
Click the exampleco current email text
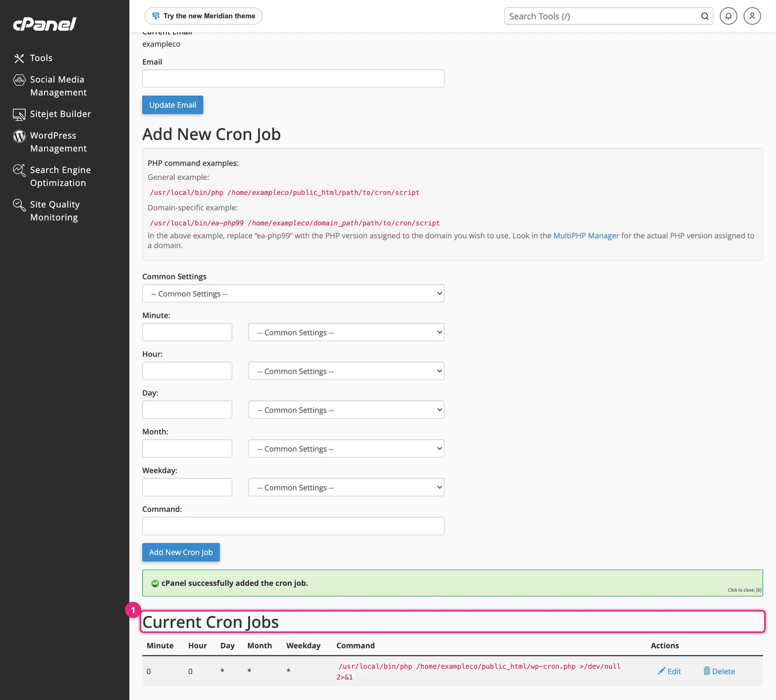(x=161, y=44)
